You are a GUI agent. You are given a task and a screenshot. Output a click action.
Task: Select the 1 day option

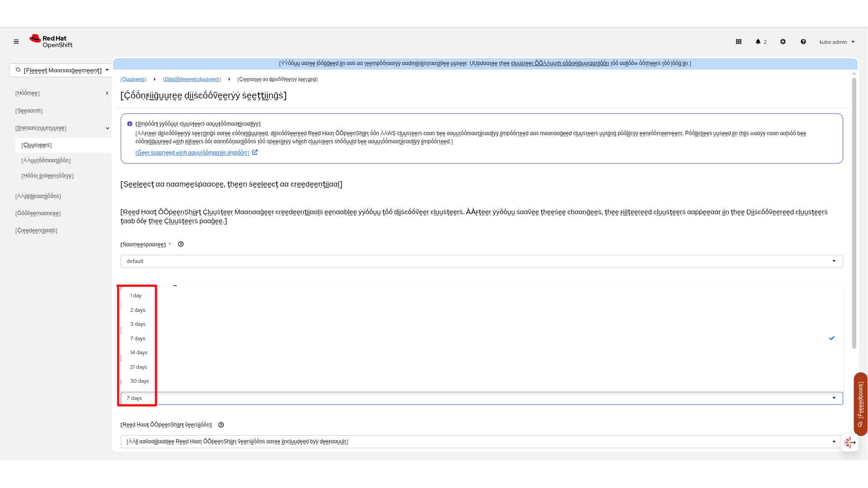pos(136,296)
